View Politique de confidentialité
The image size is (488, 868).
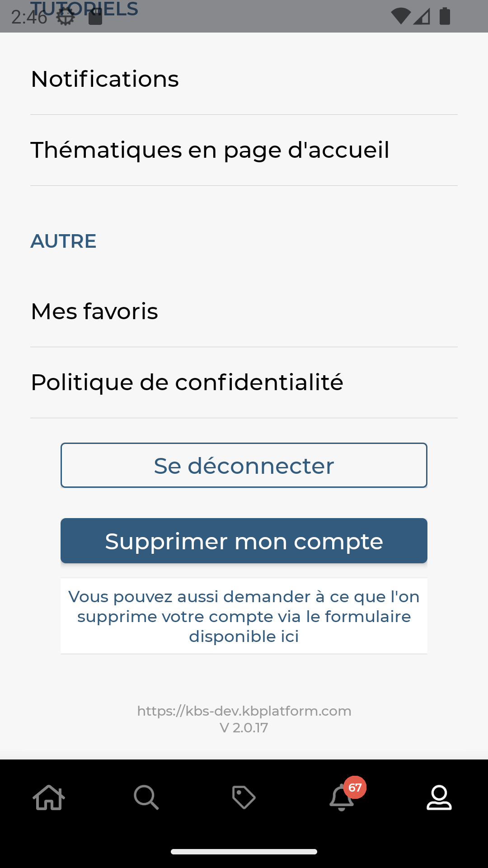(187, 382)
